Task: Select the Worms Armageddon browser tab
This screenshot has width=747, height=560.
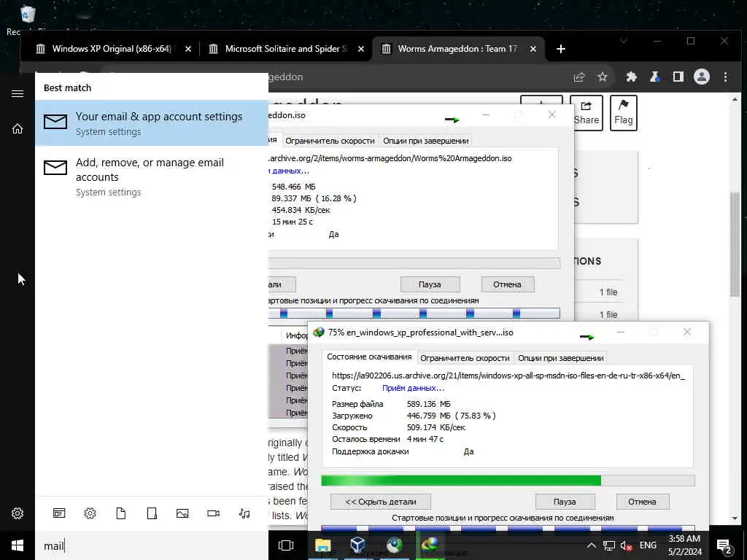Action: point(457,49)
